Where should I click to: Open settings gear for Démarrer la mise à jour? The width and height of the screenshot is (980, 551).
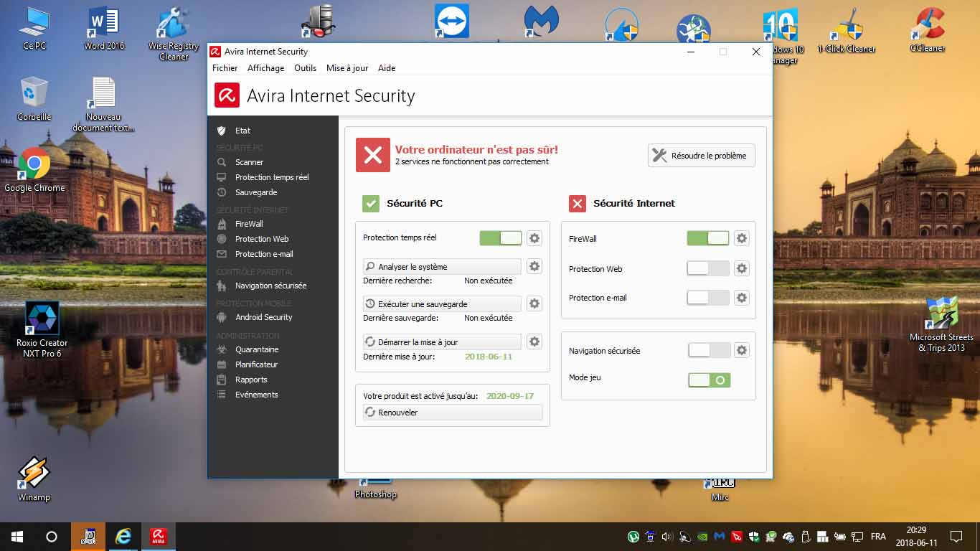(x=534, y=342)
